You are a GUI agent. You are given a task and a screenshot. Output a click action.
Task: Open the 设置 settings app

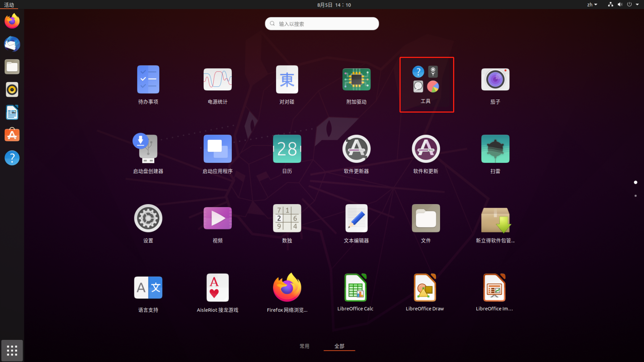pyautogui.click(x=148, y=218)
